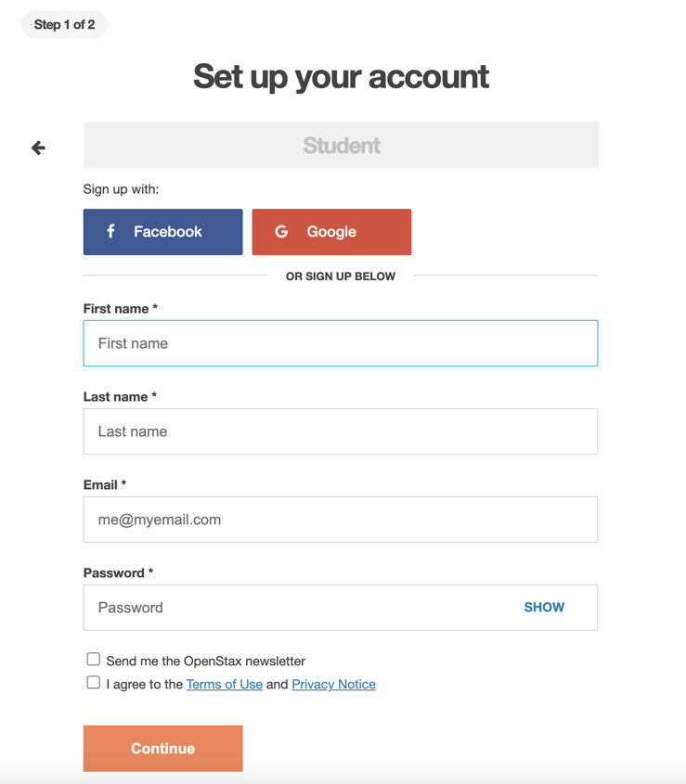Sign up with Facebook
The image size is (686, 784).
(162, 231)
